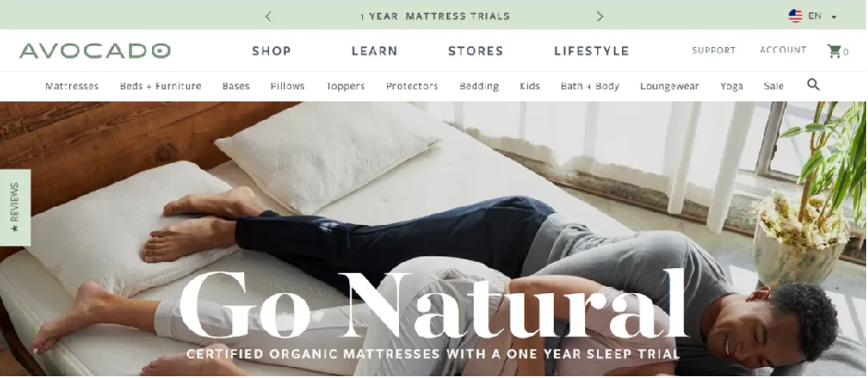Click the Go Natural hero banner
This screenshot has width=868, height=378.
pyautogui.click(x=434, y=239)
